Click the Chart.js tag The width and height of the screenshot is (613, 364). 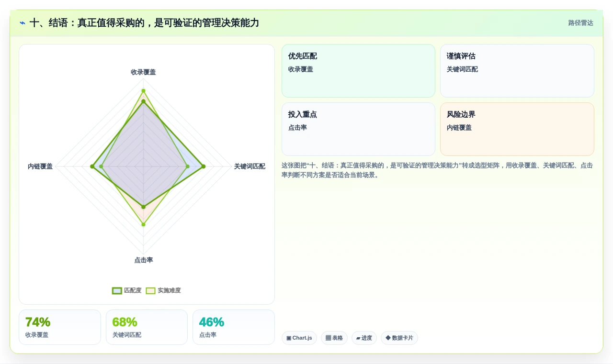(x=299, y=338)
